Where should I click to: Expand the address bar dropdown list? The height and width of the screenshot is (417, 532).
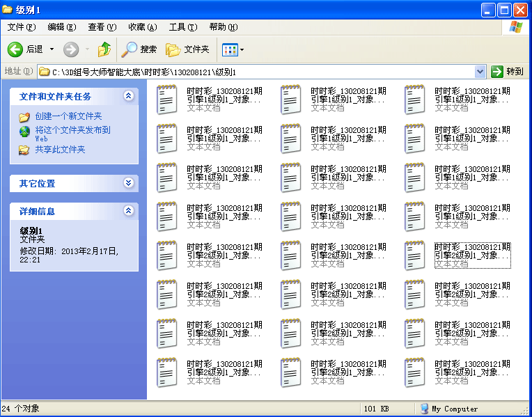[480, 72]
